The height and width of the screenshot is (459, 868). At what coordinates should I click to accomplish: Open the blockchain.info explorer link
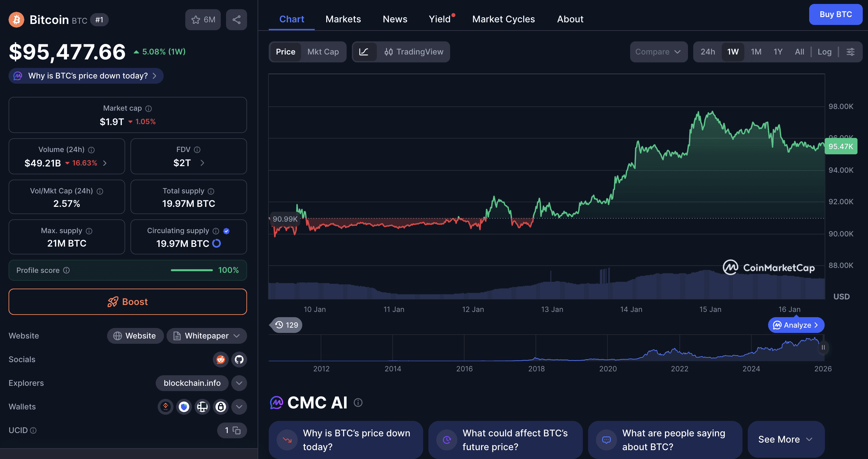click(192, 383)
